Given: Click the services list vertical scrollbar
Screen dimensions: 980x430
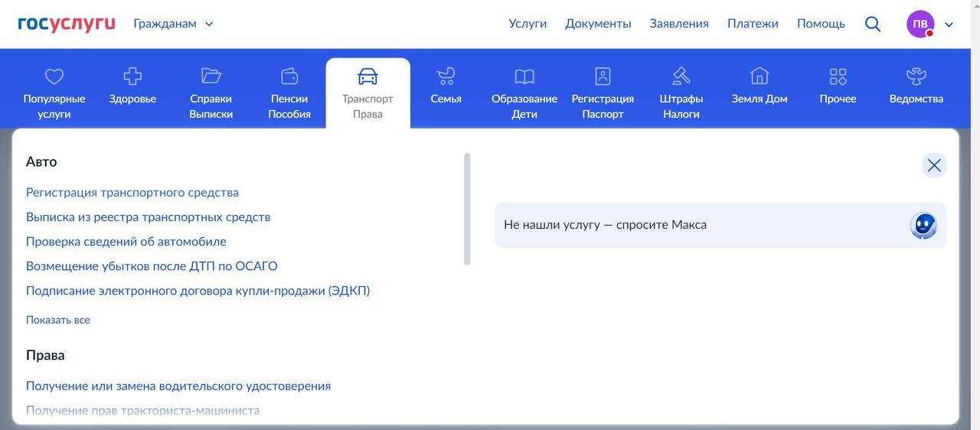Looking at the screenshot, I should 467,209.
